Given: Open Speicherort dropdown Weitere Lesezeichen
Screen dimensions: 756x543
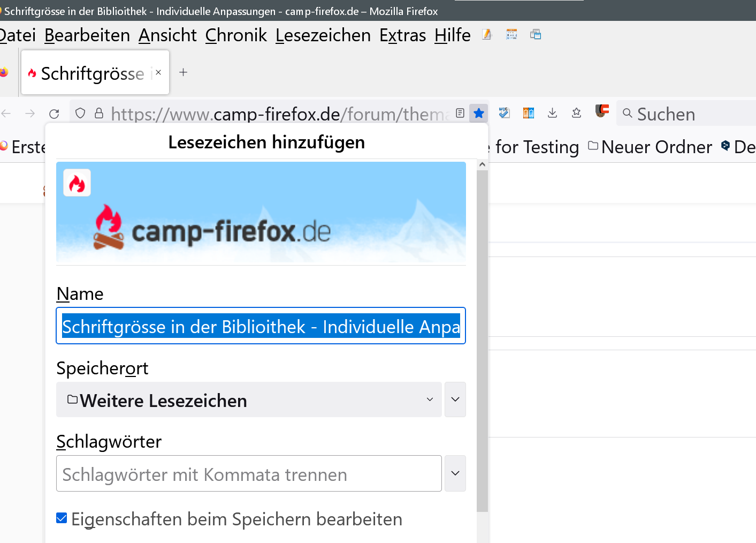Looking at the screenshot, I should point(249,399).
